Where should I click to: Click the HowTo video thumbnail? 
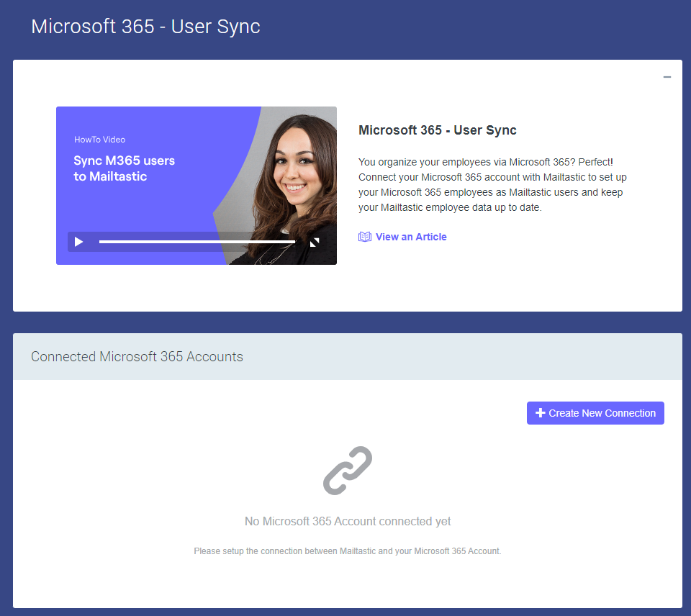[x=197, y=186]
